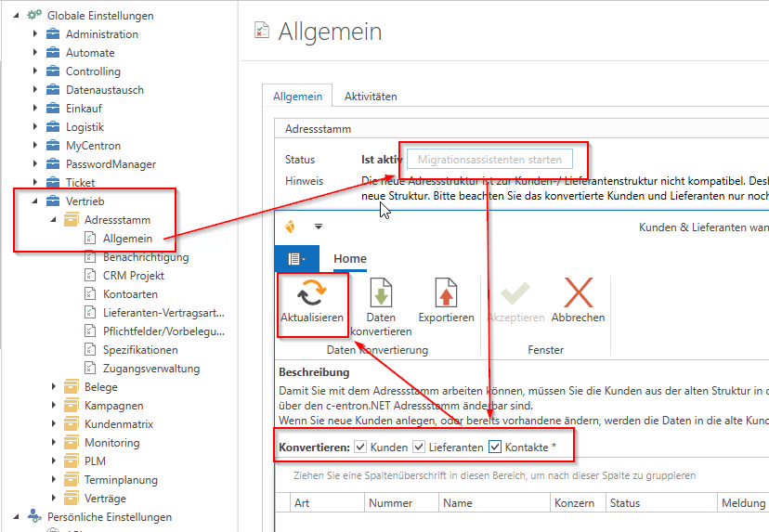Open the blue application menu button

[297, 259]
